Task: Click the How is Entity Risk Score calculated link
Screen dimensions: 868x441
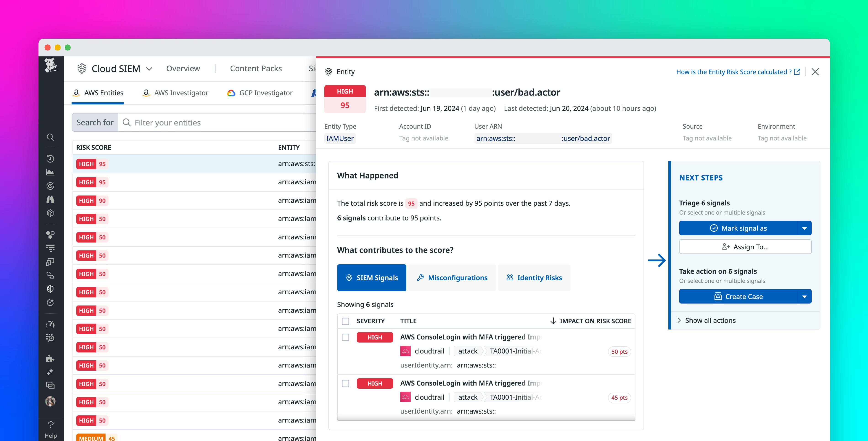Action: (735, 72)
